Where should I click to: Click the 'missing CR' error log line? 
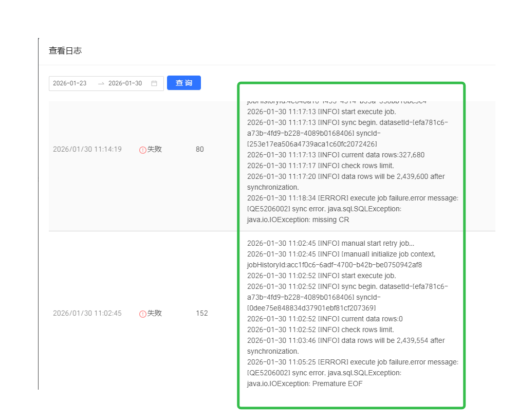click(298, 220)
